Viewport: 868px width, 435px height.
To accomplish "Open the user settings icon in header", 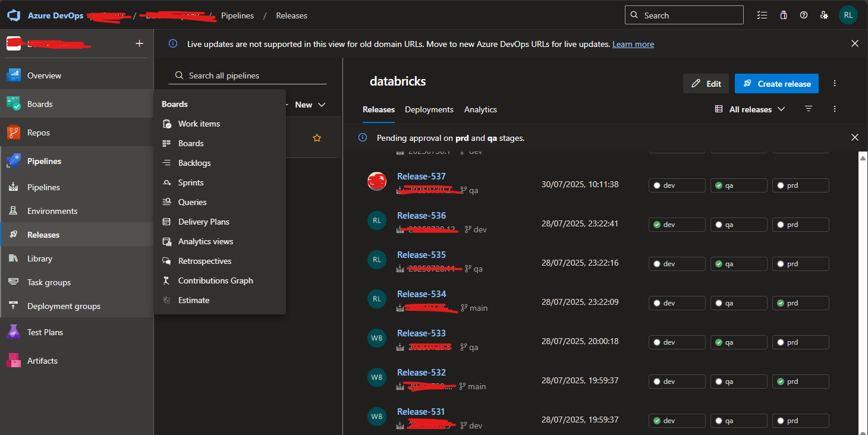I will (824, 15).
